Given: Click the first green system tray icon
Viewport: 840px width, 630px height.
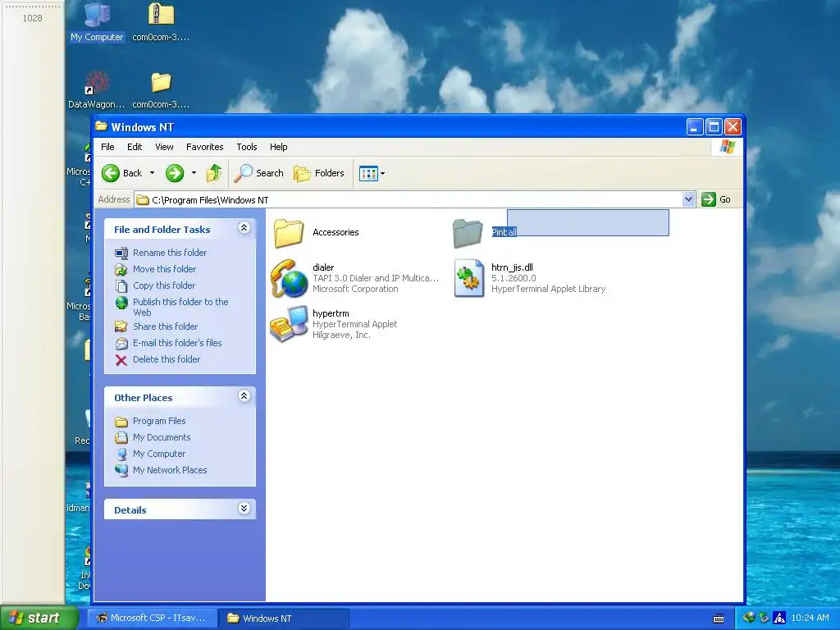Looking at the screenshot, I should tap(749, 618).
